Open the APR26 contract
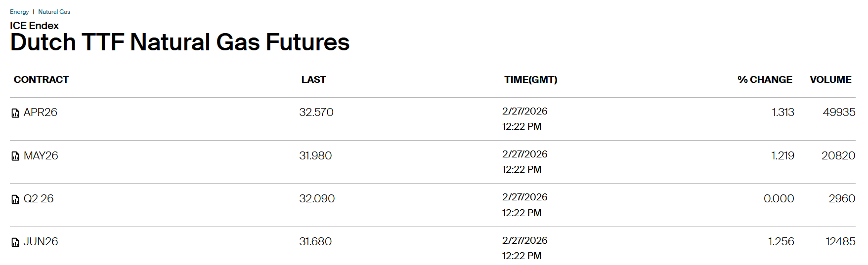 [41, 113]
